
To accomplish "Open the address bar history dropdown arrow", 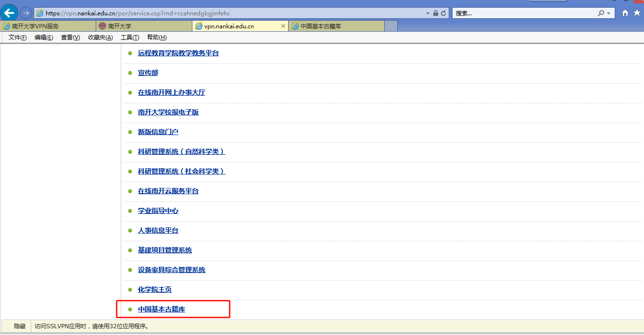I will (428, 13).
